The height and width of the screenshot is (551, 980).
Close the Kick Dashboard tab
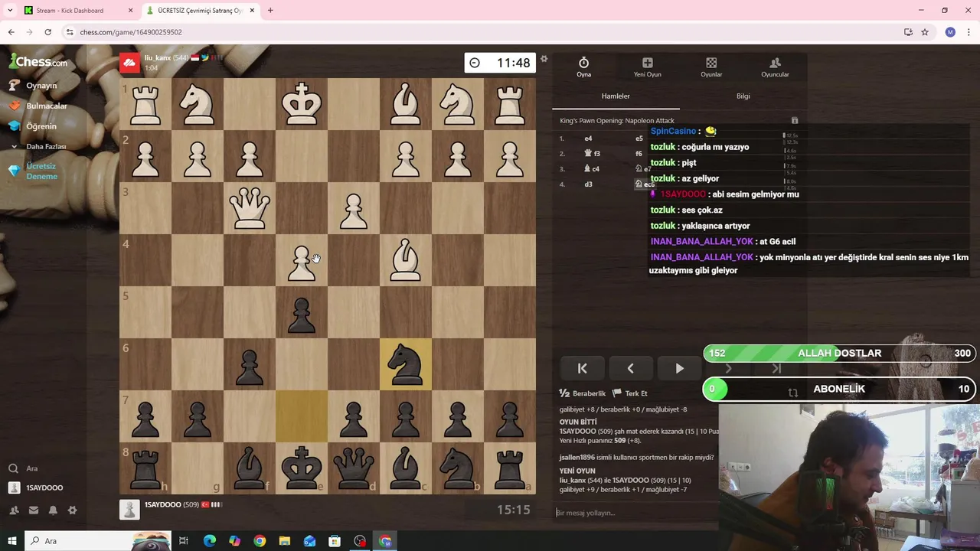130,11
